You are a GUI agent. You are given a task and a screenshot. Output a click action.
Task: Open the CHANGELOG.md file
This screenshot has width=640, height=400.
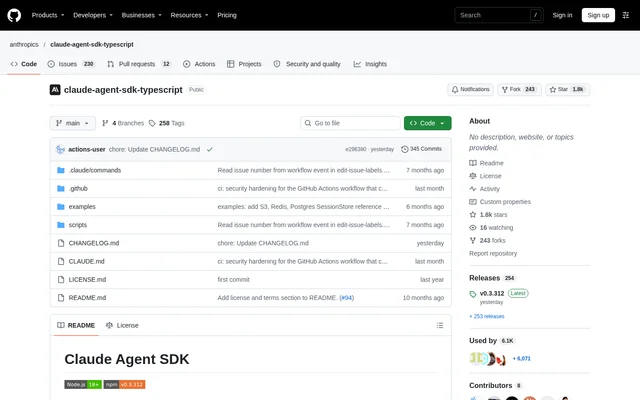tap(94, 243)
